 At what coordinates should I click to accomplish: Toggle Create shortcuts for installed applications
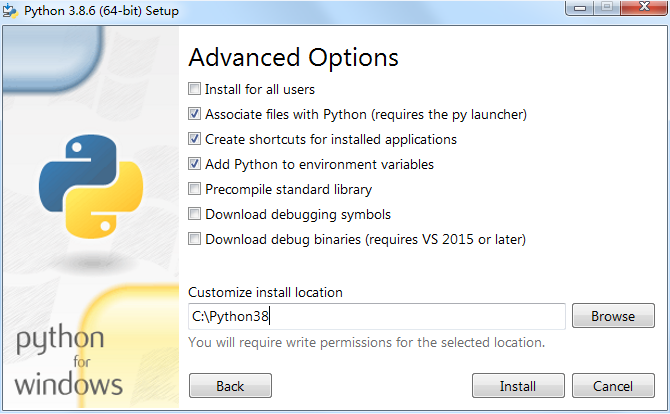[x=195, y=139]
